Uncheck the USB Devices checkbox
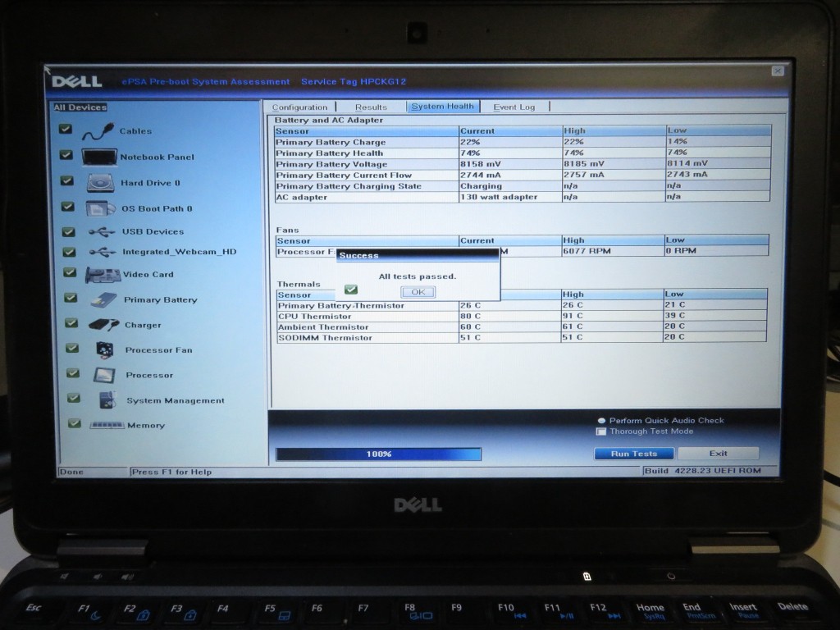 (68, 231)
